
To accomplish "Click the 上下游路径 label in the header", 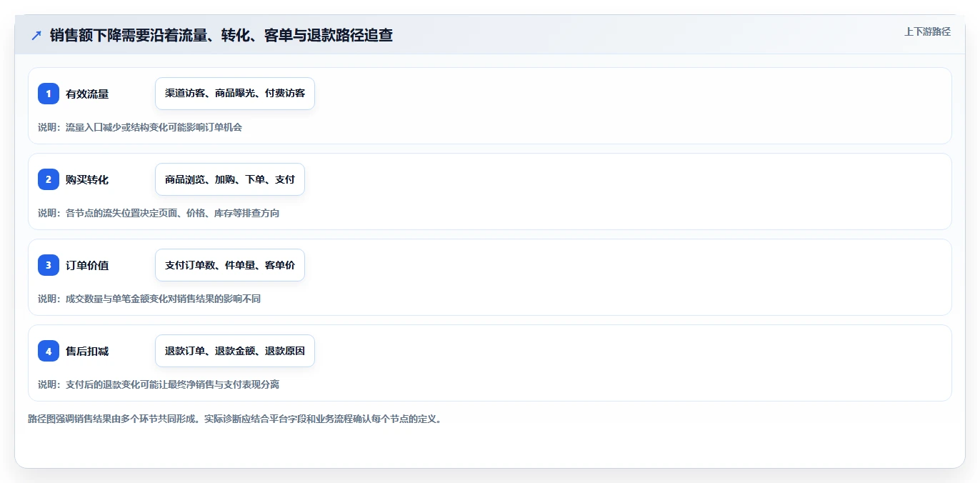I will pos(927,31).
